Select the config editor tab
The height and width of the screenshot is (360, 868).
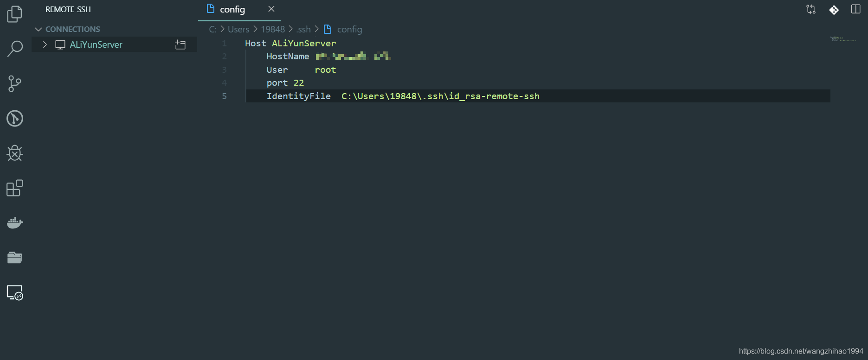point(239,10)
